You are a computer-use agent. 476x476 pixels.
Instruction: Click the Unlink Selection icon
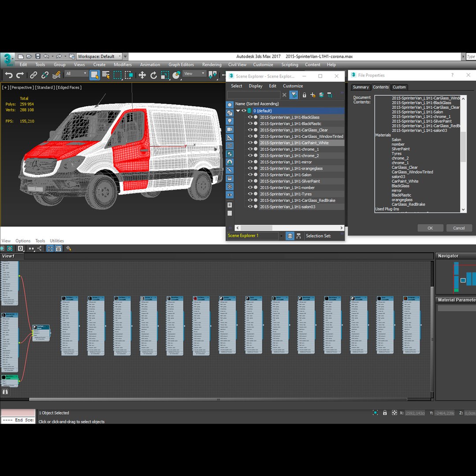point(45,75)
